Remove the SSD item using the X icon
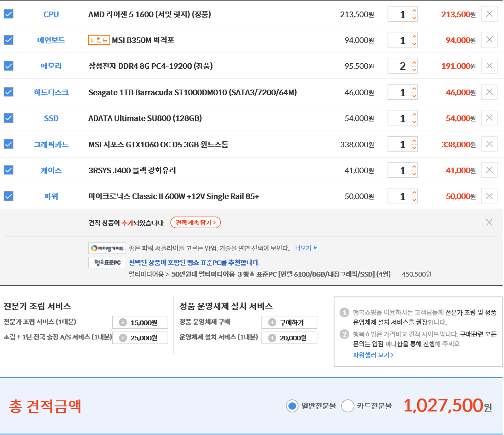Viewport: 504px width, 435px height. (x=489, y=118)
